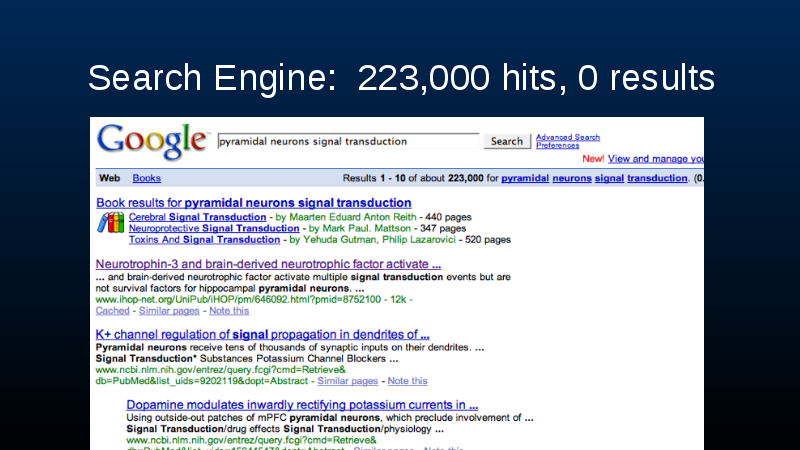Open Cerebral Signal Transduction book link
This screenshot has width=800, height=450.
point(197,216)
